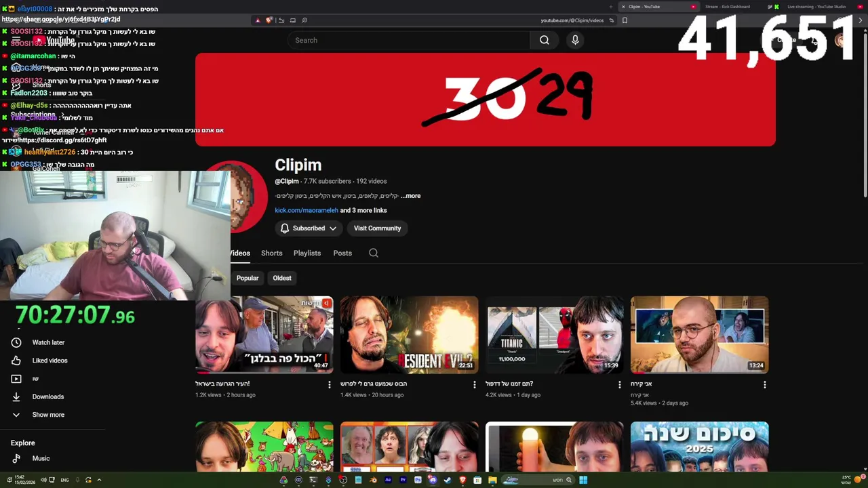Launch Blender from the taskbar
The width and height of the screenshot is (868, 488).
click(374, 480)
